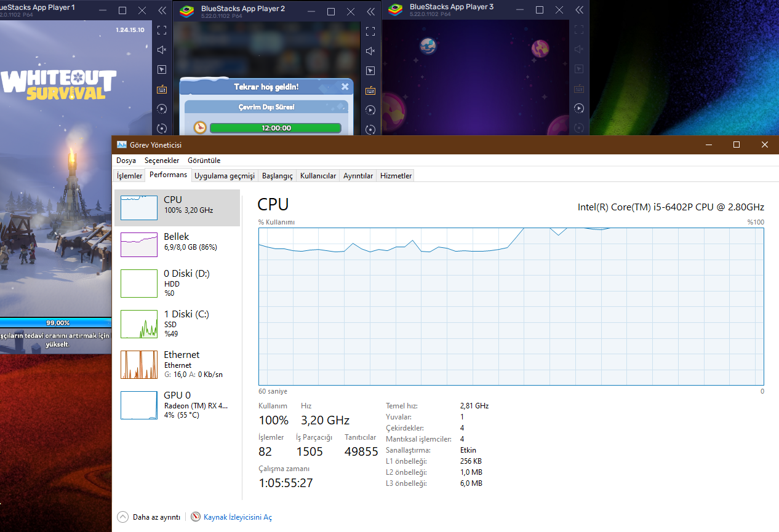Click the 12:00:00 offline time progress bar
Image resolution: width=779 pixels, height=532 pixels.
coord(275,128)
